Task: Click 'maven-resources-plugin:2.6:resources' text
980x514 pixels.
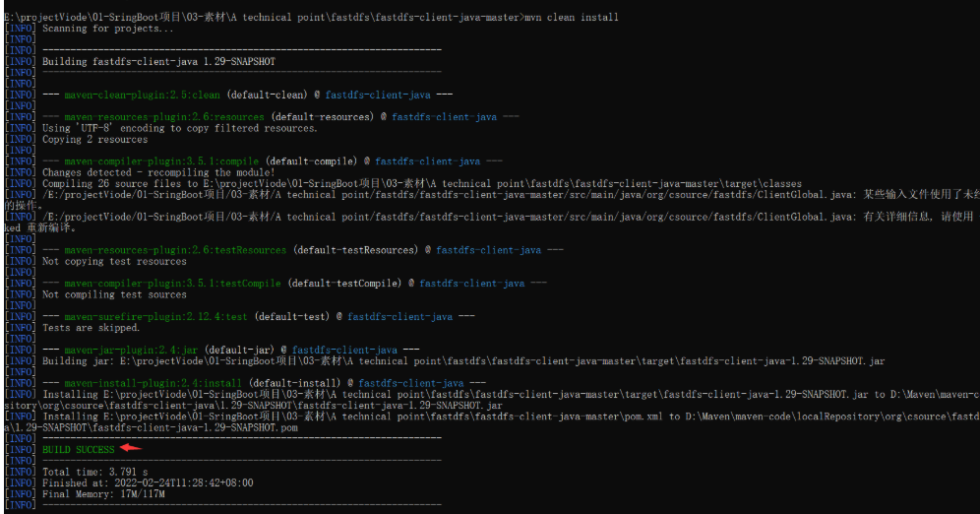Action: 164,117
